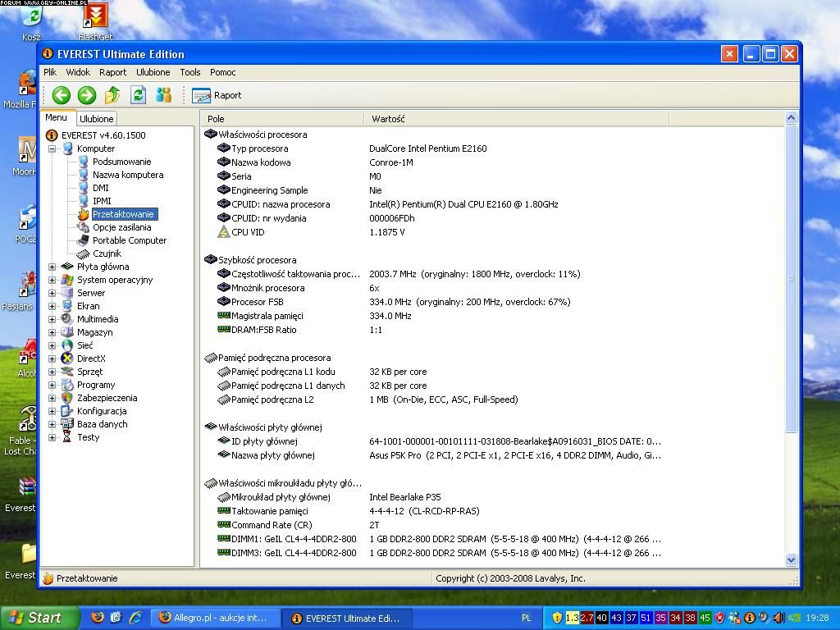Click the Zabezpieczenia shield icon
This screenshot has width=840, height=630.
[x=67, y=398]
